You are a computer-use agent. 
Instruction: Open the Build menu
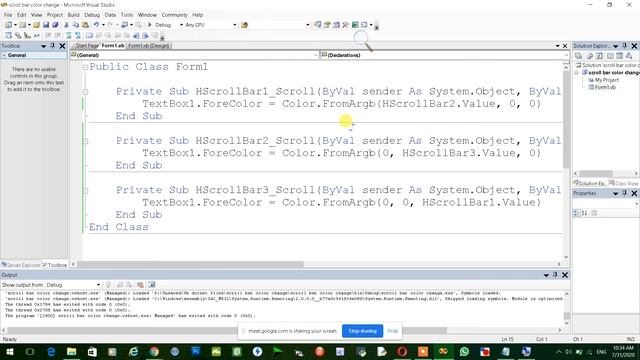point(73,15)
